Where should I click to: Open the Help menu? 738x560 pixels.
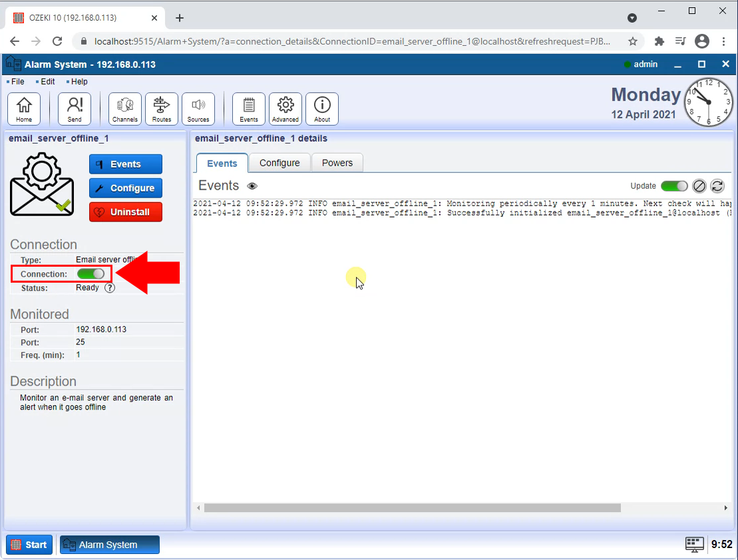(78, 81)
